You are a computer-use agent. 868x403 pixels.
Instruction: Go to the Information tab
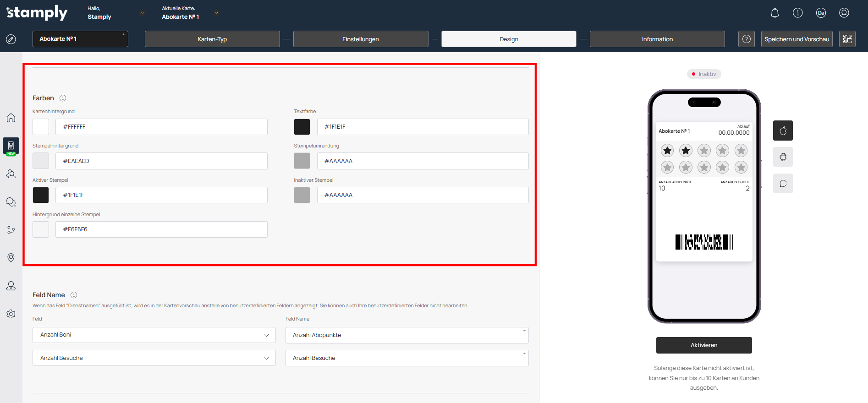(x=657, y=39)
